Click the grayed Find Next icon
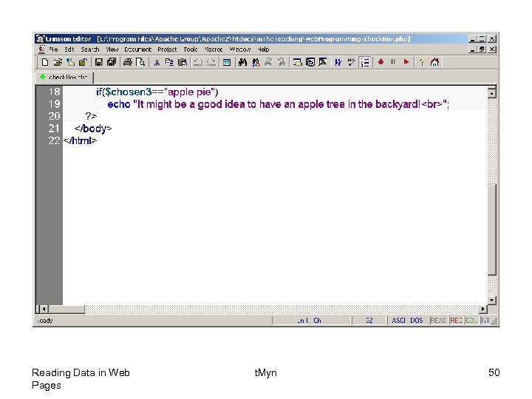 coord(268,62)
